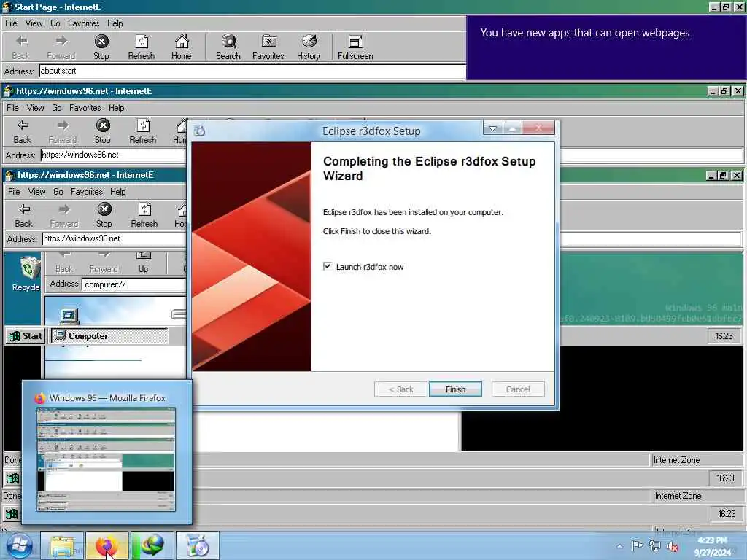Open Help menu in the Start Page window
Viewport: 747px width, 560px height.
tap(115, 23)
